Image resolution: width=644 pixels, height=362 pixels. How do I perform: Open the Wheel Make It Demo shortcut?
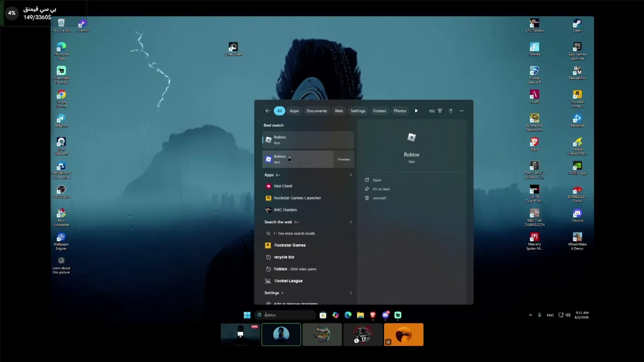click(x=577, y=242)
